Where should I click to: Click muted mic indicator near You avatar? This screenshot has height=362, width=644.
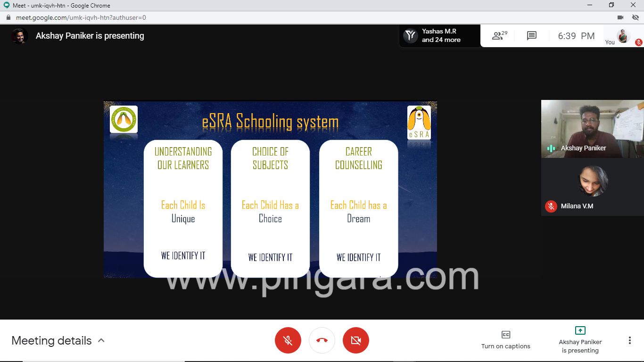click(x=638, y=42)
